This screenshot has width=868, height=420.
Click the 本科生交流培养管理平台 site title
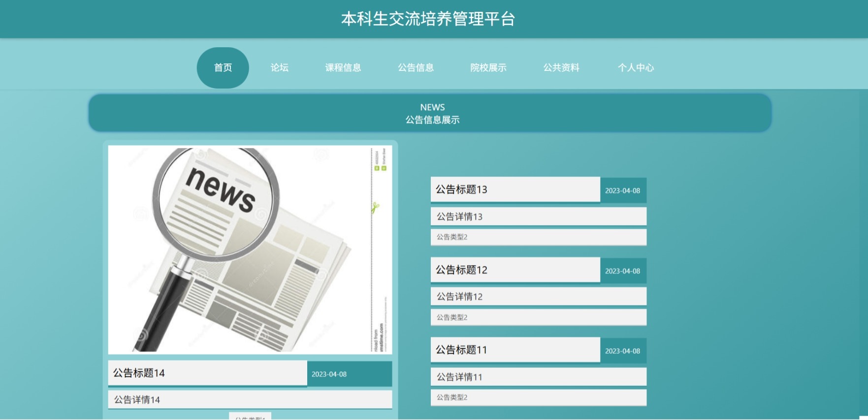428,19
